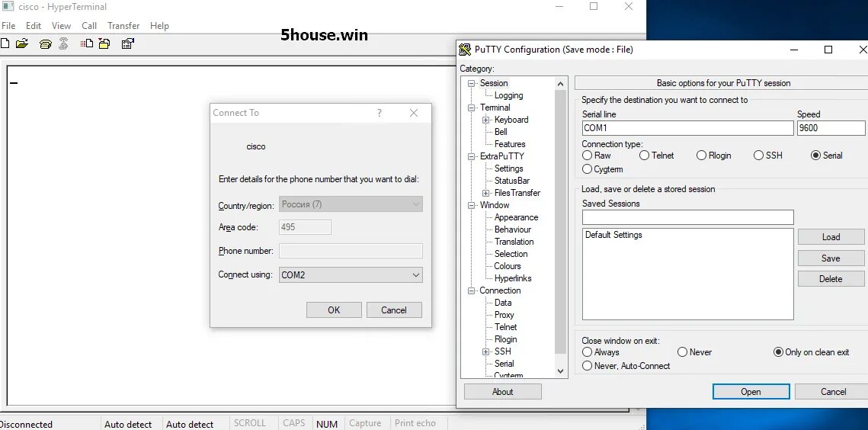Select Translation in category tree
The width and height of the screenshot is (868, 430).
[x=514, y=242]
